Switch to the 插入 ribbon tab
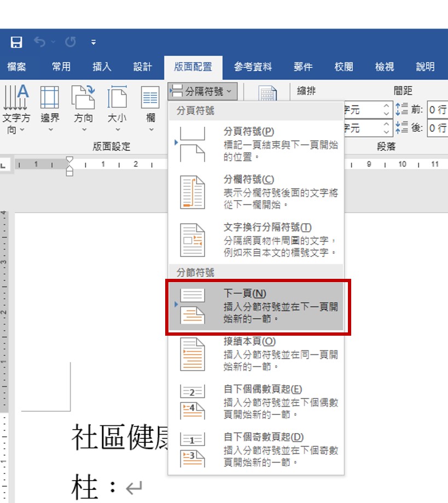448x503 pixels. tap(102, 67)
